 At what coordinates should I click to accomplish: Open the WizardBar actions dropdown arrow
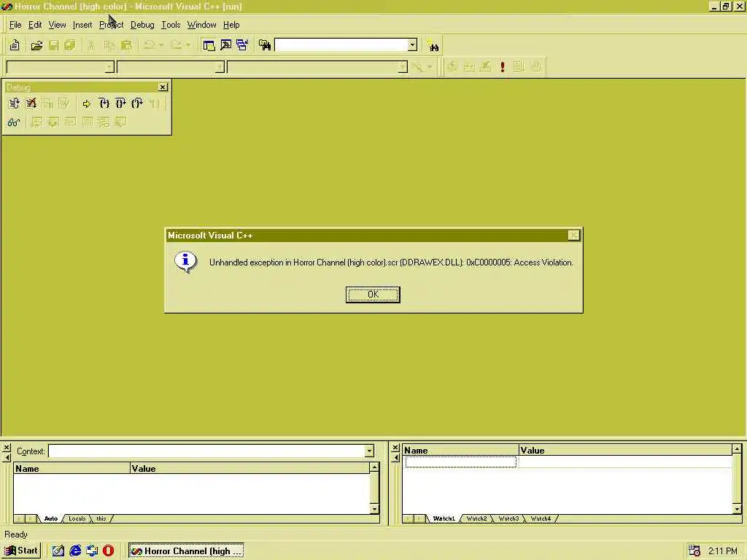pyautogui.click(x=430, y=67)
